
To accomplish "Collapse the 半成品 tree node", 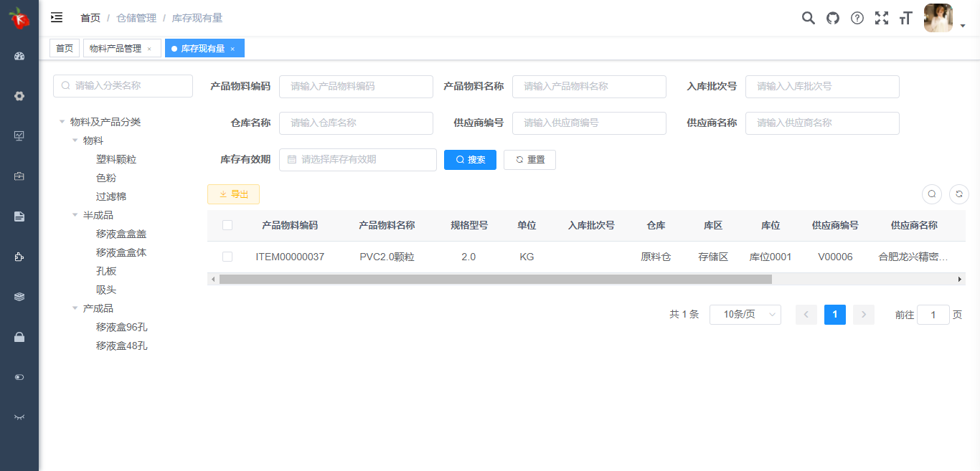I will point(75,215).
